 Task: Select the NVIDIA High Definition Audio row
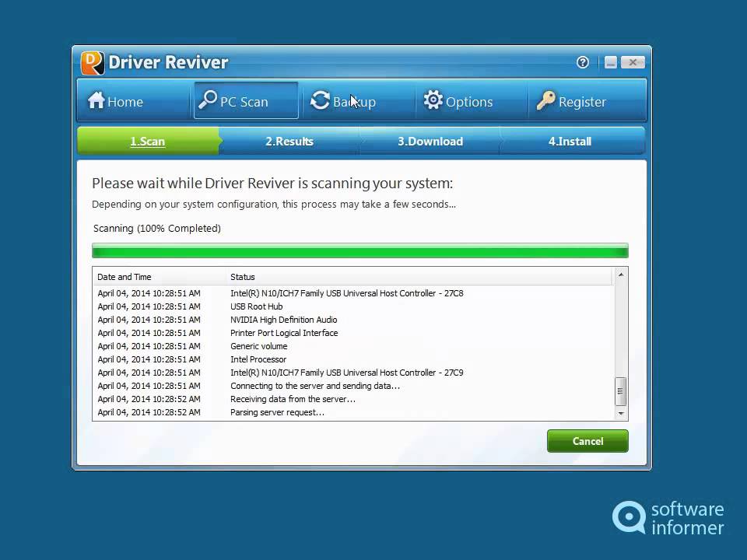[x=352, y=320]
